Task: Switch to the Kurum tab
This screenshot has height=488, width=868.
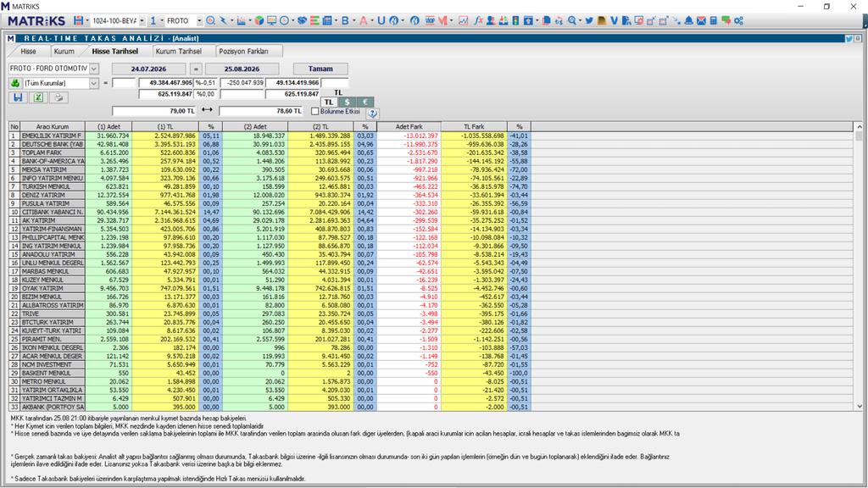Action: point(64,51)
